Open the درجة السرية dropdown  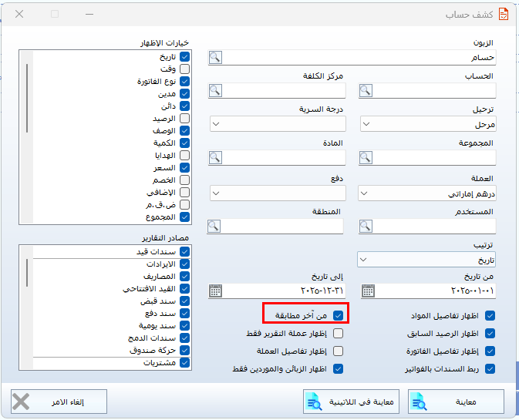pyautogui.click(x=215, y=124)
